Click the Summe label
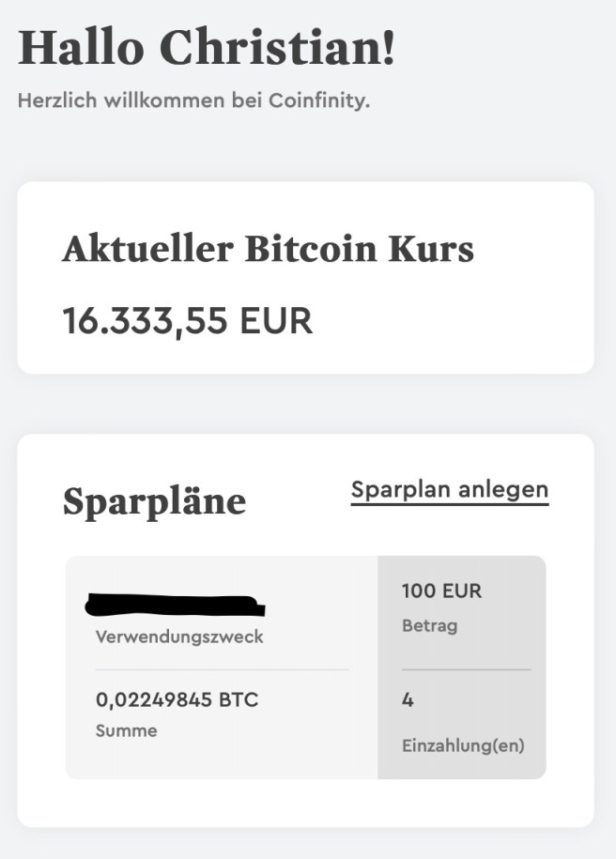This screenshot has height=859, width=616. 127,730
